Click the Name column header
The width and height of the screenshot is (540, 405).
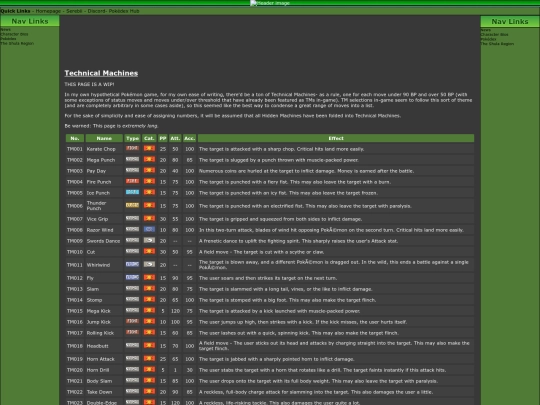pyautogui.click(x=104, y=138)
